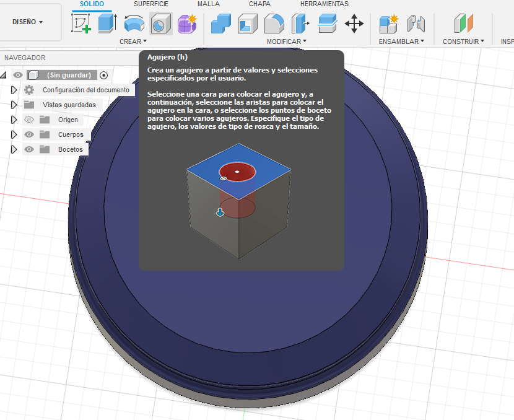Click the Bocetos folder icon

(45, 149)
